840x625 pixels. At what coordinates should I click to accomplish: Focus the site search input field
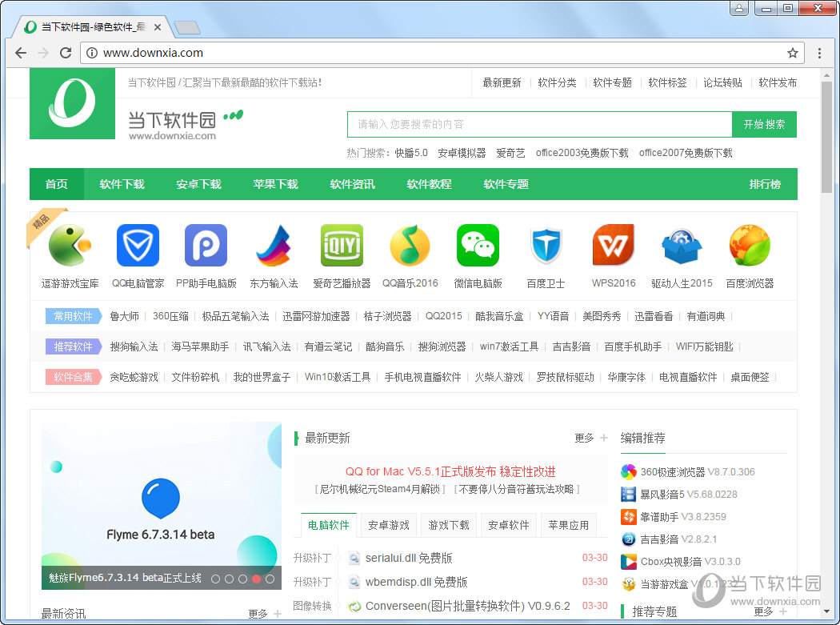[x=540, y=124]
